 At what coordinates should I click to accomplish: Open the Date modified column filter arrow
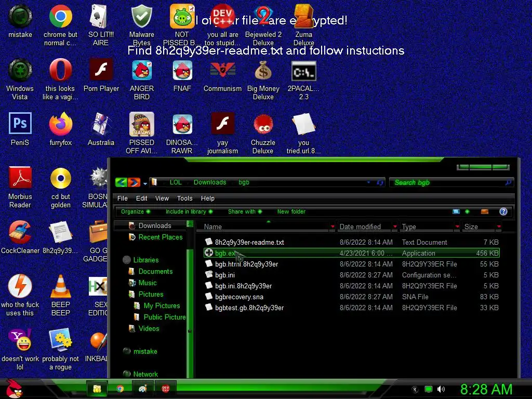(395, 227)
